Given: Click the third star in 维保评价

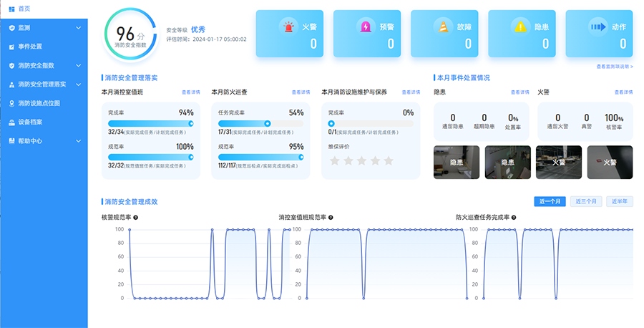Looking at the screenshot, I should pos(361,160).
